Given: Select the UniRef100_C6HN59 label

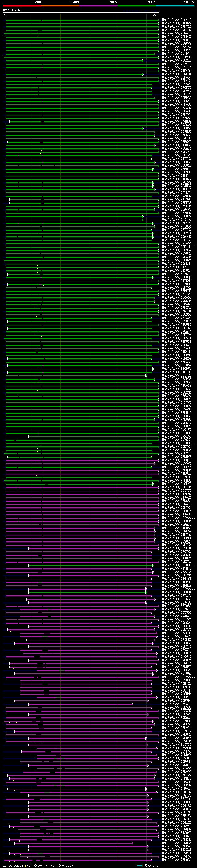Looking at the screenshot, I should point(177,128).
